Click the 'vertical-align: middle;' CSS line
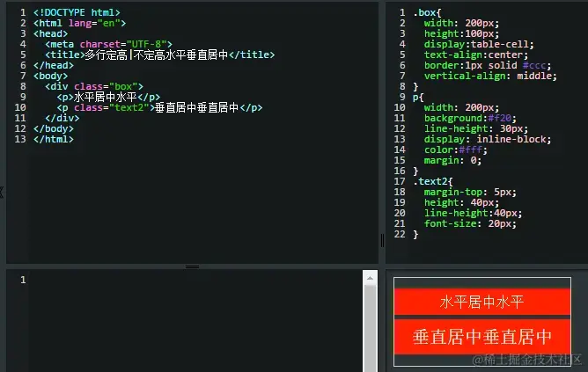The height and width of the screenshot is (372, 588). [490, 76]
